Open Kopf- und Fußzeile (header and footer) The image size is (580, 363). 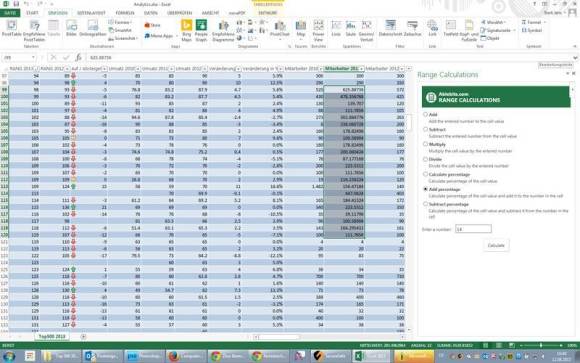coord(469,30)
